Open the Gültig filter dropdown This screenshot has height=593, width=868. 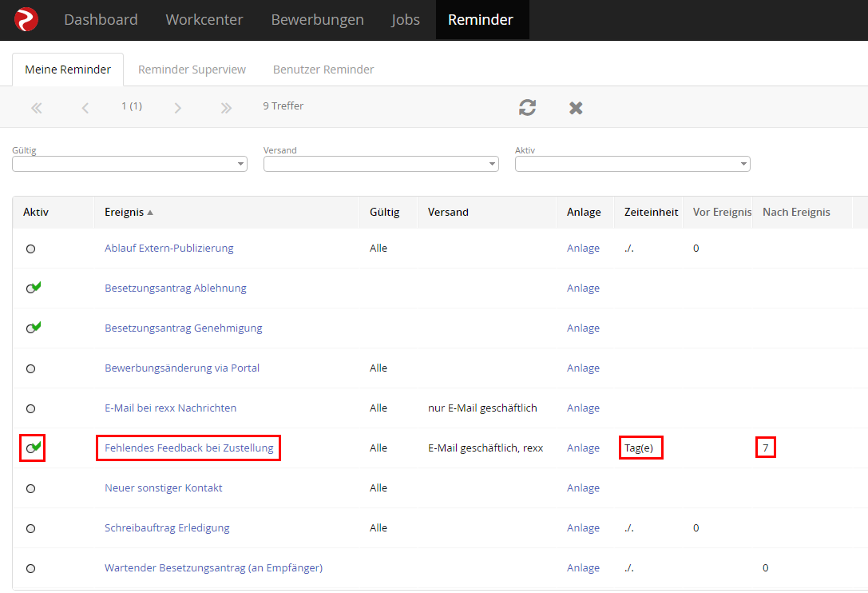(x=129, y=164)
